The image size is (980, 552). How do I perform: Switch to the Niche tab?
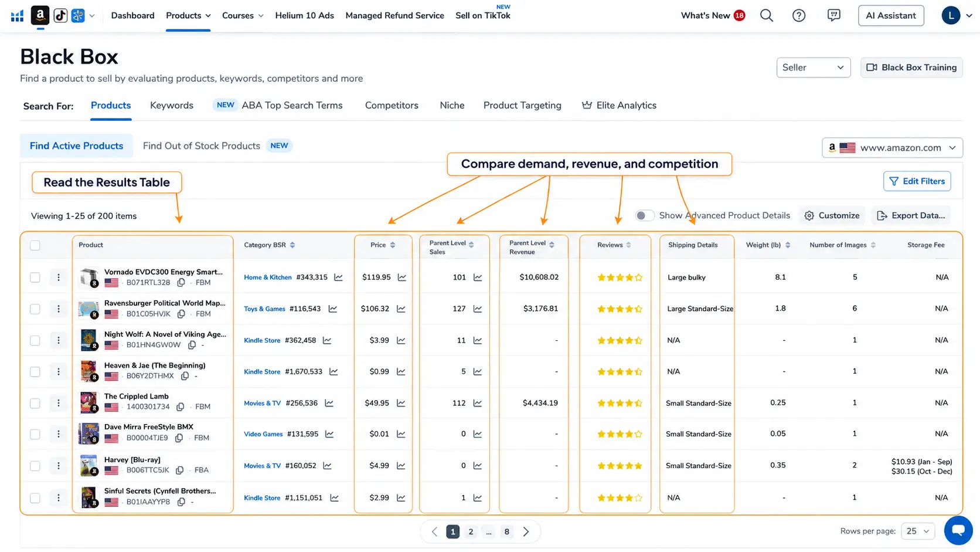tap(452, 106)
